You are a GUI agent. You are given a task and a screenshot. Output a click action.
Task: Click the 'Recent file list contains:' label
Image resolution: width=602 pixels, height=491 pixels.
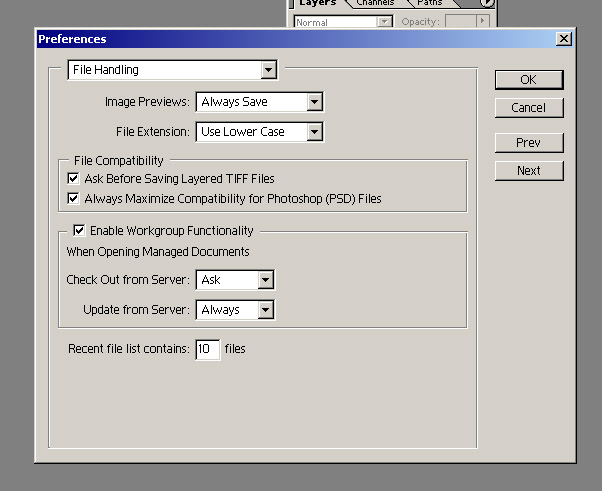[x=129, y=349]
